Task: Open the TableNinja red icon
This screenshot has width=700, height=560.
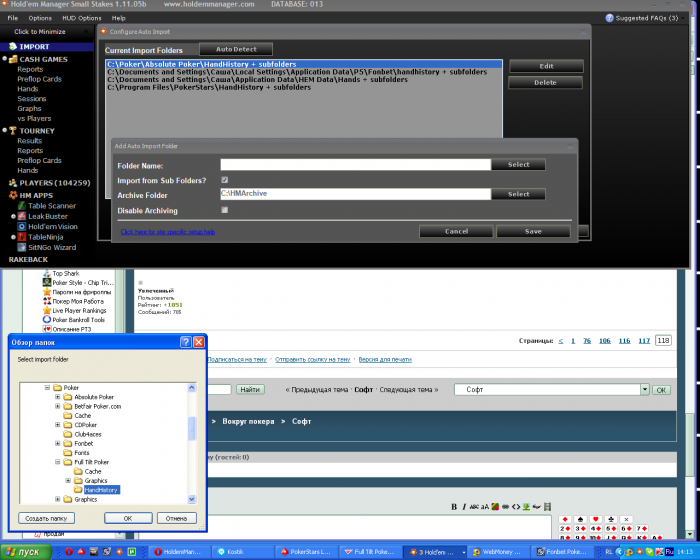Action: point(21,237)
